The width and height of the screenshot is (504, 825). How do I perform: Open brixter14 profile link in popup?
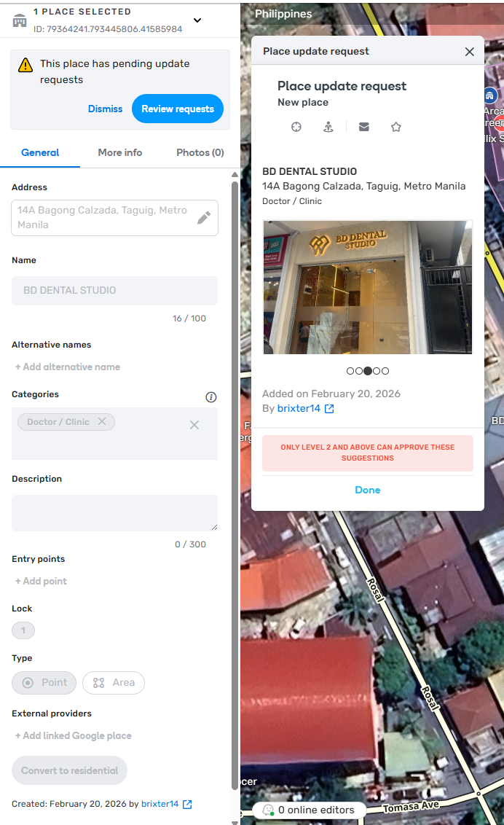299,409
